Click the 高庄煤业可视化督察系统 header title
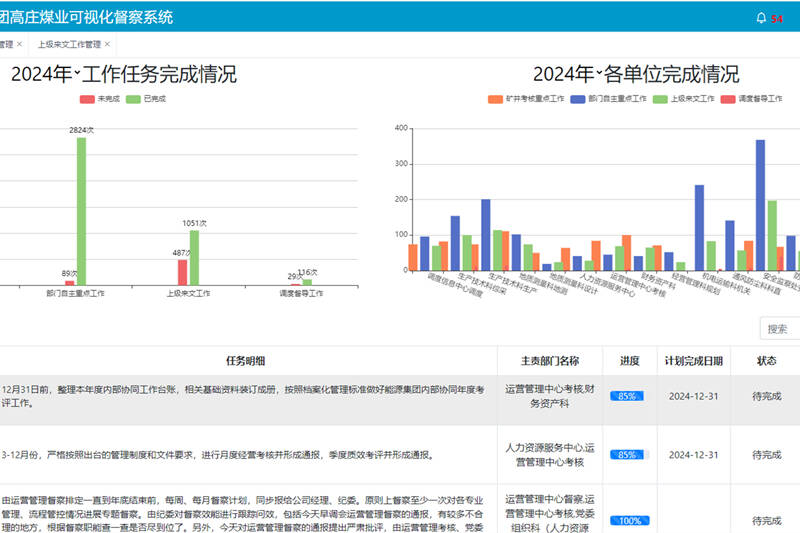 click(x=86, y=17)
